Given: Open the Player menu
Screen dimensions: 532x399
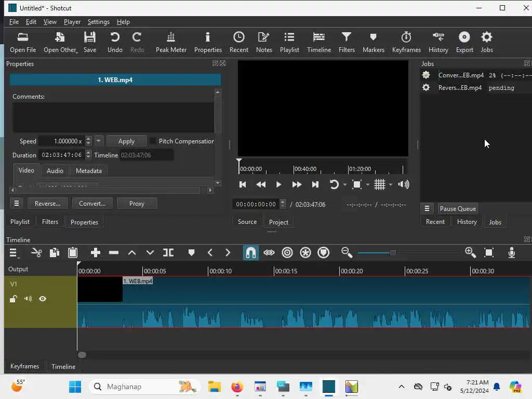Looking at the screenshot, I should (72, 22).
